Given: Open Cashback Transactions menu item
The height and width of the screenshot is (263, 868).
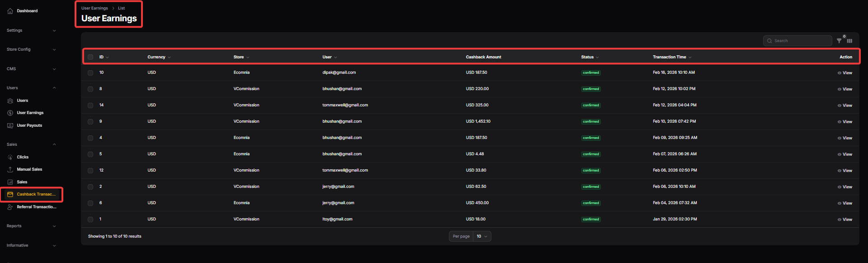Looking at the screenshot, I should point(36,194).
